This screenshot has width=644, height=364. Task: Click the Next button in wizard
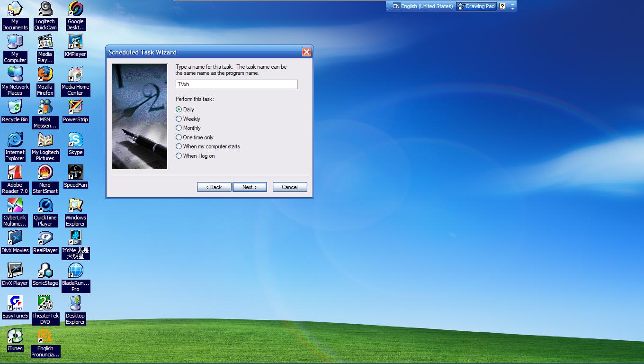tap(250, 187)
